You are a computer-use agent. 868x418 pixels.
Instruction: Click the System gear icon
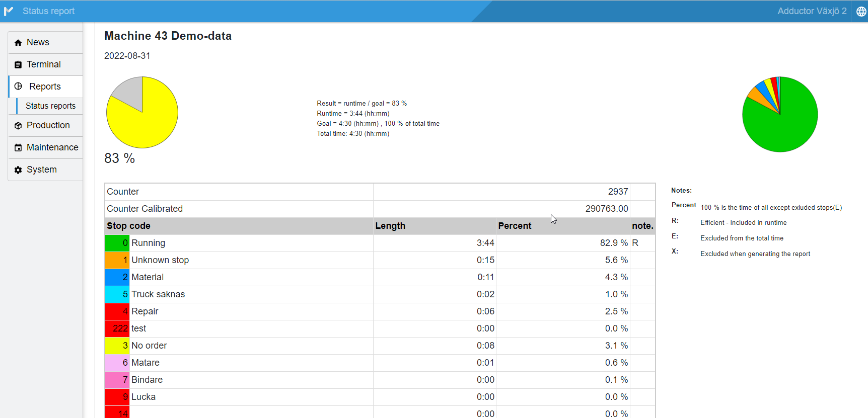(18, 170)
